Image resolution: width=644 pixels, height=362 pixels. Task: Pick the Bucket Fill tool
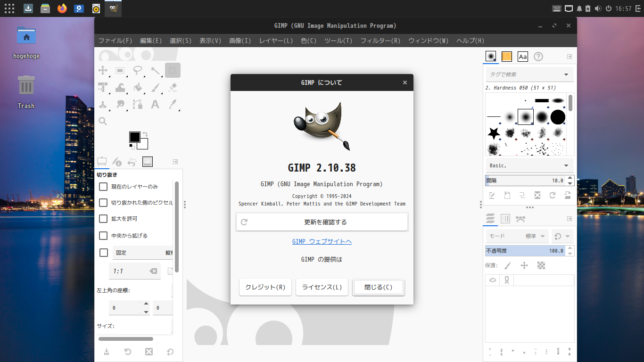[138, 88]
